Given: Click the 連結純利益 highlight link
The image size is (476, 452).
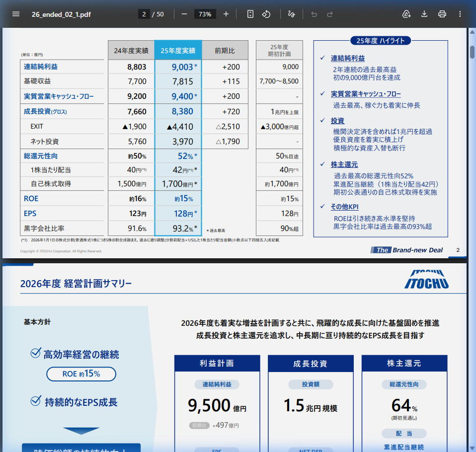Looking at the screenshot, I should pyautogui.click(x=348, y=58).
